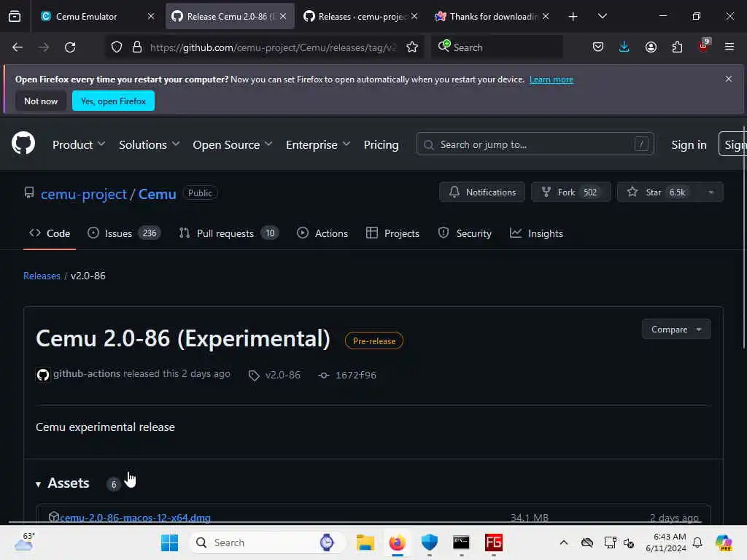This screenshot has width=747, height=560.
Task: Open the Security tab
Action: (x=465, y=233)
